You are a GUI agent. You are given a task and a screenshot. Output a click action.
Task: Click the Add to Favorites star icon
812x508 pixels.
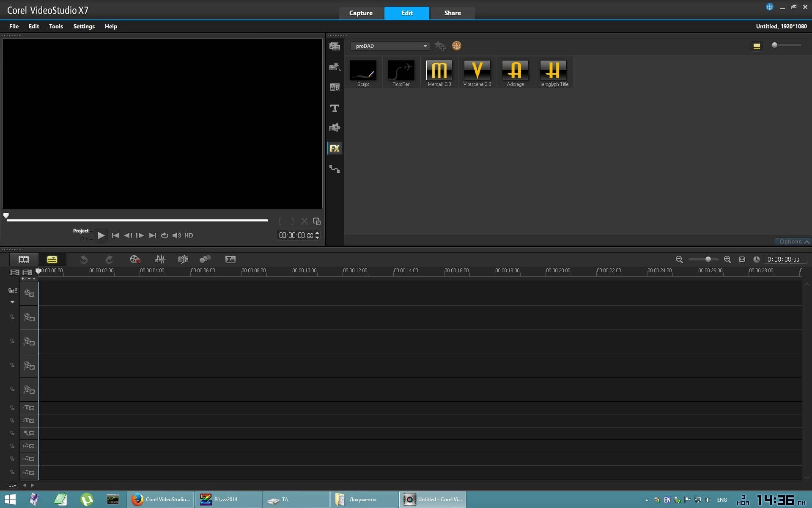coord(440,46)
